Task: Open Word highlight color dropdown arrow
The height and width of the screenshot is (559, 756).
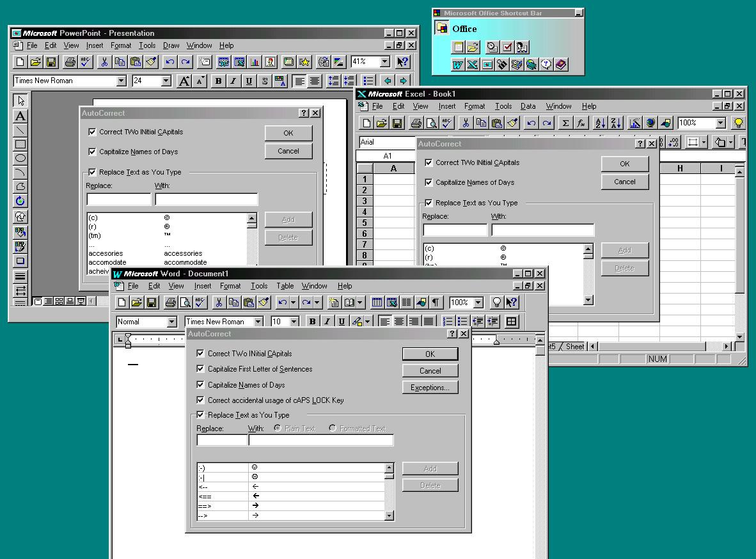Action: (367, 321)
